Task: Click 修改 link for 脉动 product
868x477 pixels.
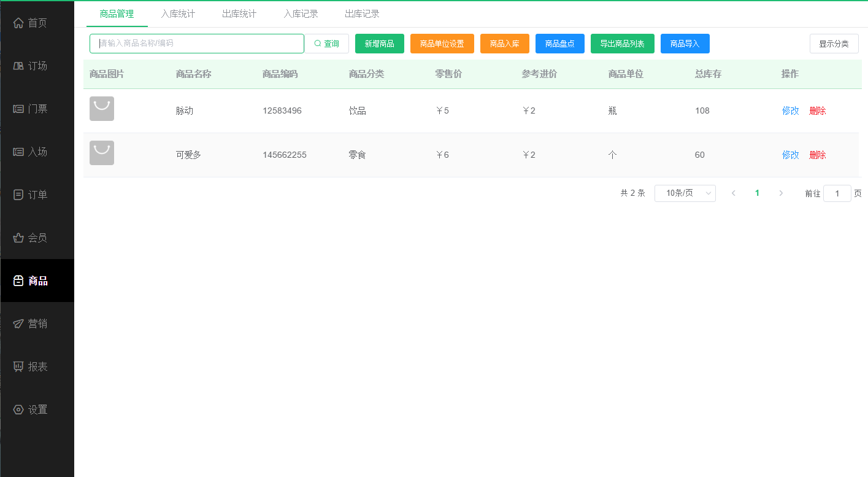Action: pyautogui.click(x=790, y=111)
